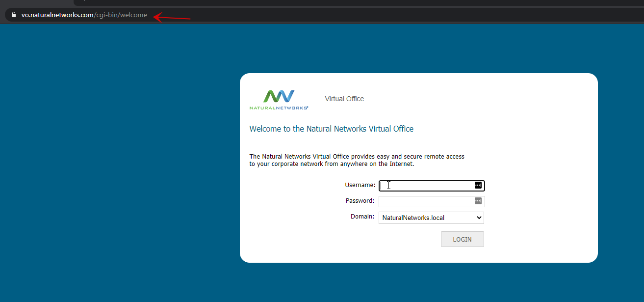Click the Domain: label
This screenshot has height=302, width=644.
362,217
